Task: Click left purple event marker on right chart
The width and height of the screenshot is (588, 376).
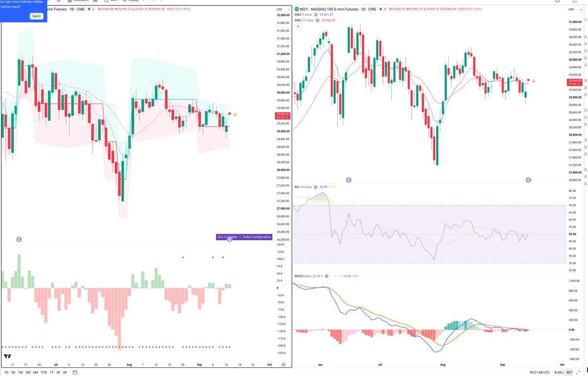Action: tap(349, 180)
